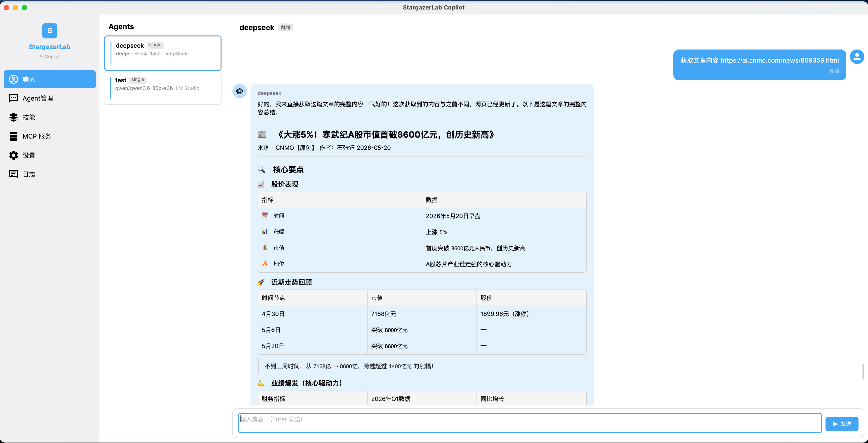Viewport: 868px width, 443px height.
Task: Click the 同比增长 column header
Action: 531,398
